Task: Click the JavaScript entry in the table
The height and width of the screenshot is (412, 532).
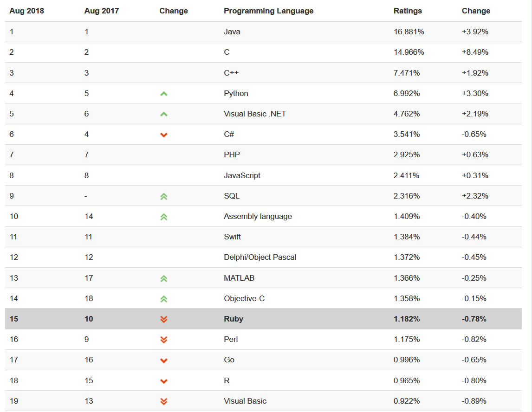Action: pos(242,175)
